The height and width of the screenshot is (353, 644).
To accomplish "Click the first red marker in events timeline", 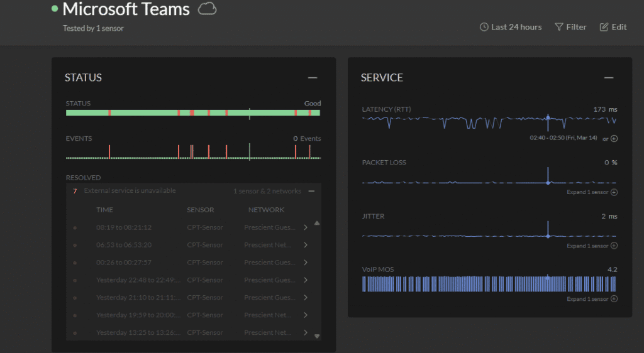I will point(109,151).
